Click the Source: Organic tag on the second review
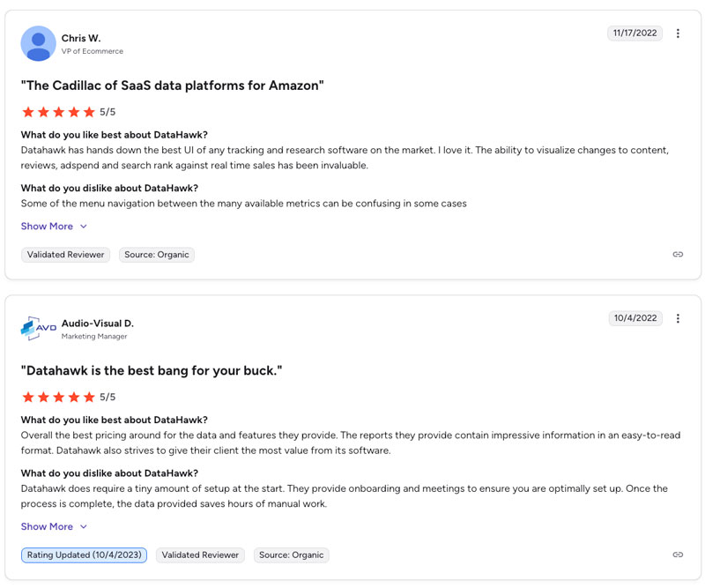 coord(292,555)
